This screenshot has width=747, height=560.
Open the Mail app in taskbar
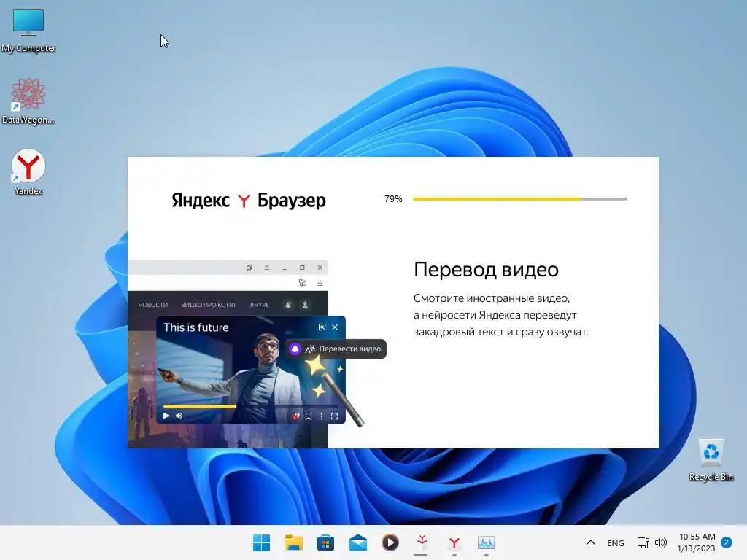(x=357, y=542)
